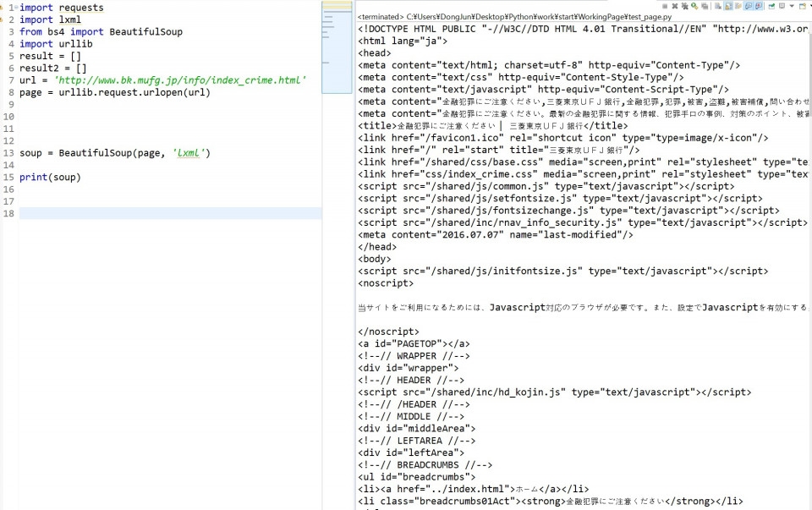812x510 pixels.
Task: Click the '<body>' console line
Action: [x=375, y=259]
